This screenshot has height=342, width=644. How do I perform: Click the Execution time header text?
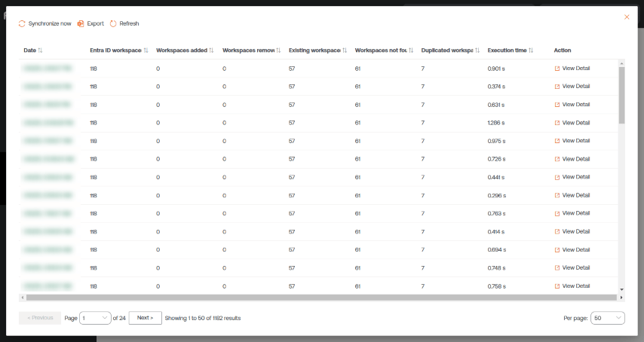tap(507, 50)
